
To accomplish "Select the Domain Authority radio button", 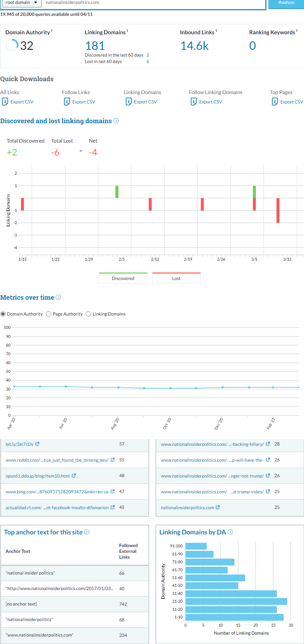I will pyautogui.click(x=3, y=314).
